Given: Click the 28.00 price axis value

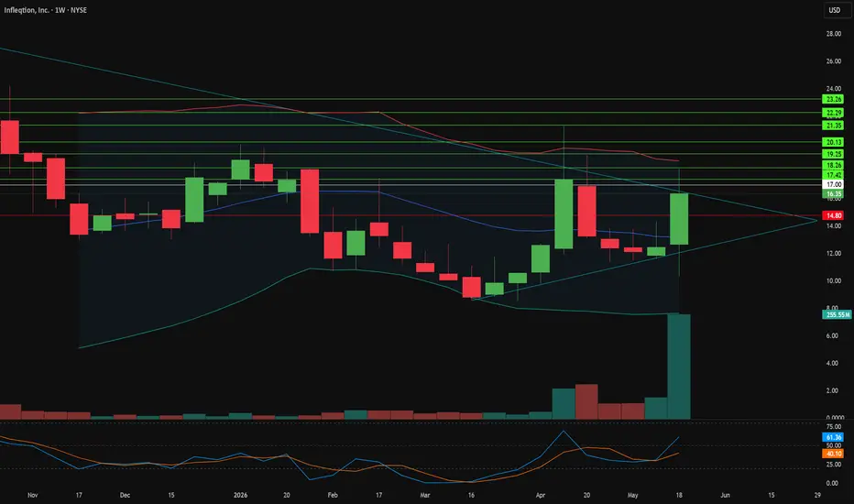Looking at the screenshot, I should pyautogui.click(x=833, y=34).
